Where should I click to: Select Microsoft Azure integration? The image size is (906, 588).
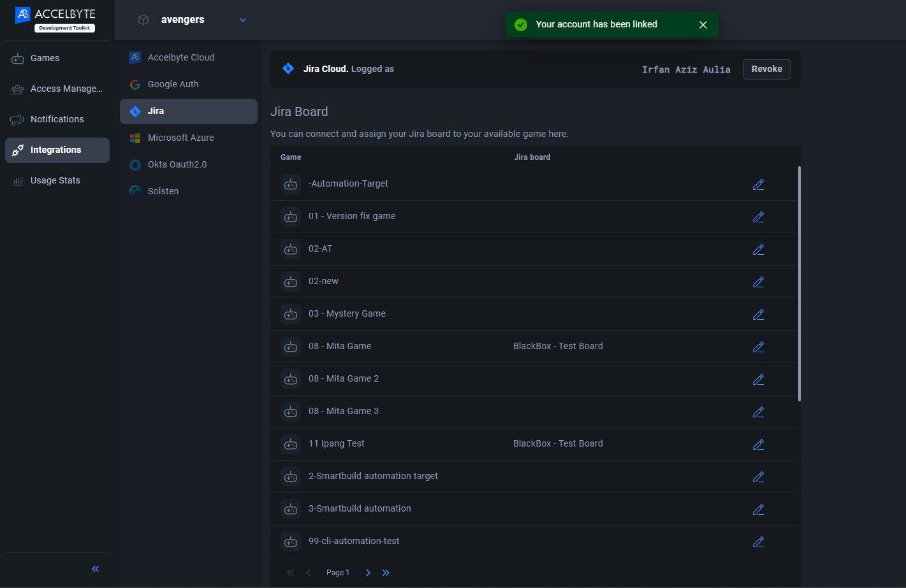(x=189, y=138)
